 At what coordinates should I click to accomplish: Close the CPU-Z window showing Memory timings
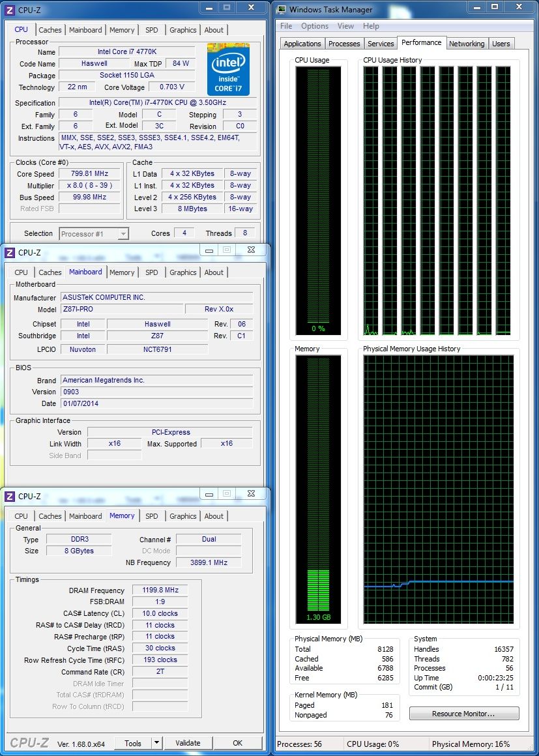point(250,494)
